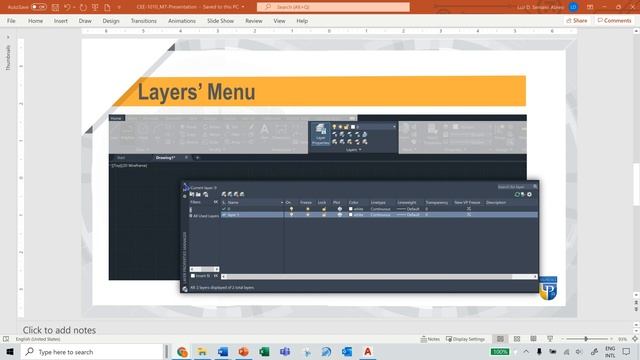The height and width of the screenshot is (360, 640).
Task: Open the View tab
Action: point(279,21)
